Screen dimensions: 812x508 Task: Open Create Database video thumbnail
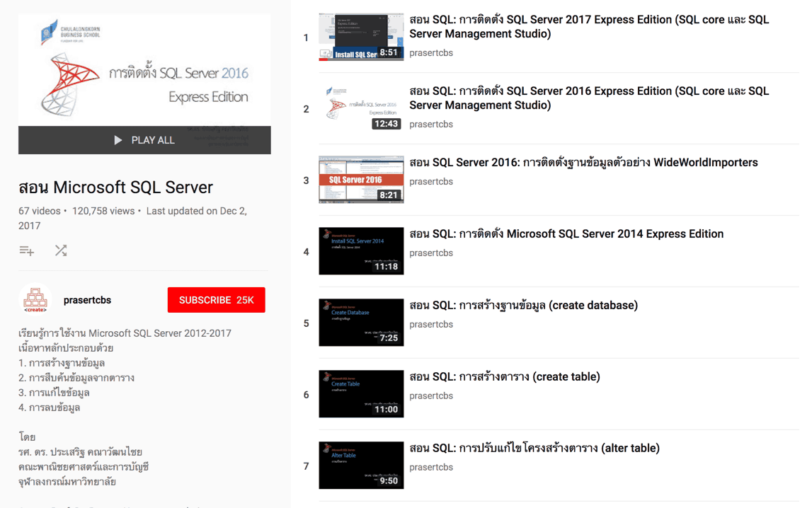coord(361,323)
